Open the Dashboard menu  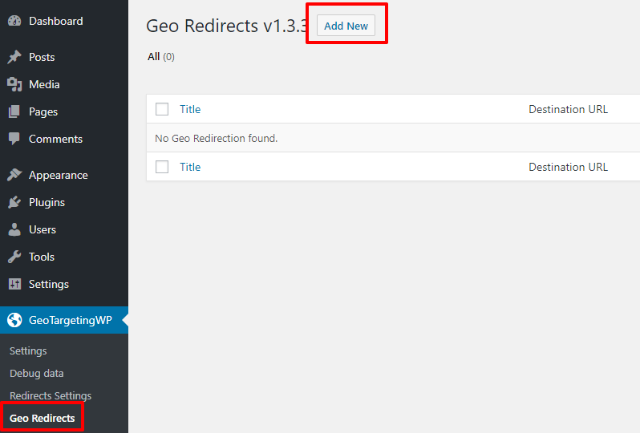coord(64,21)
